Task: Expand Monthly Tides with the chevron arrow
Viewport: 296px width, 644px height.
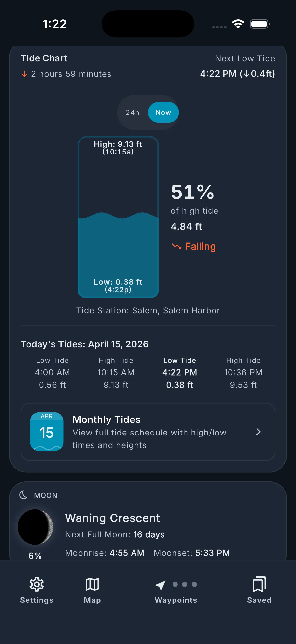Action: click(x=258, y=432)
